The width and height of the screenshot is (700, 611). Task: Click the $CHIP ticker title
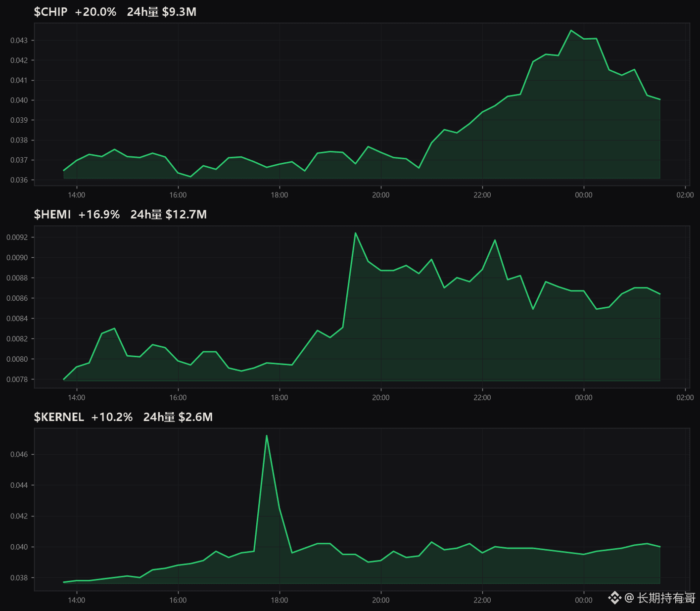point(50,12)
